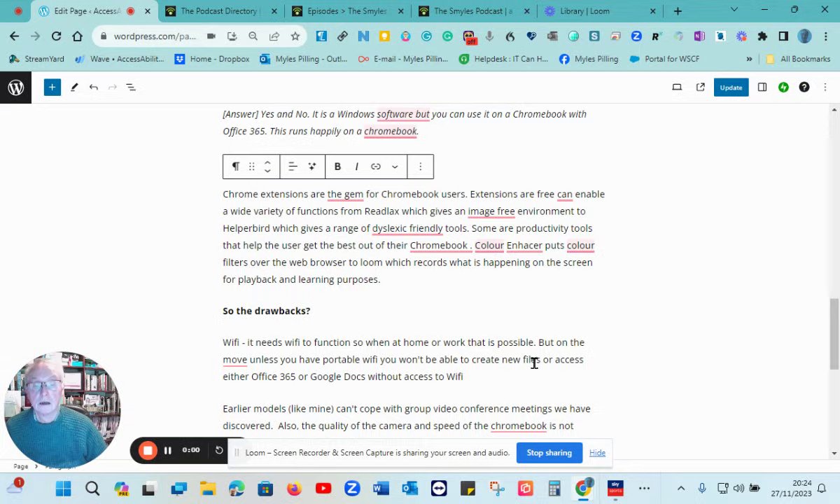Toggle Chrome side panel button
The height and width of the screenshot is (504, 840).
click(783, 36)
